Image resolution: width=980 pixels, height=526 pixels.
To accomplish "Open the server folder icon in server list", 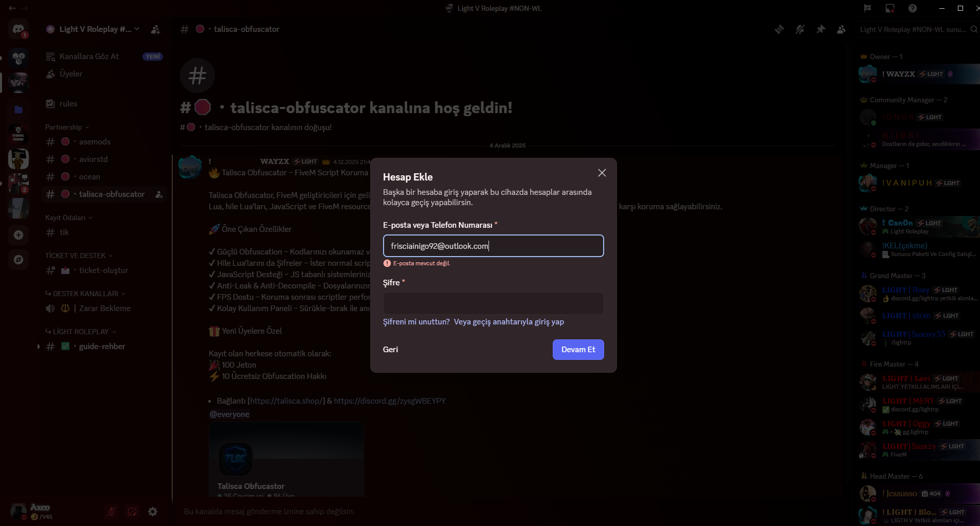I will point(19,110).
